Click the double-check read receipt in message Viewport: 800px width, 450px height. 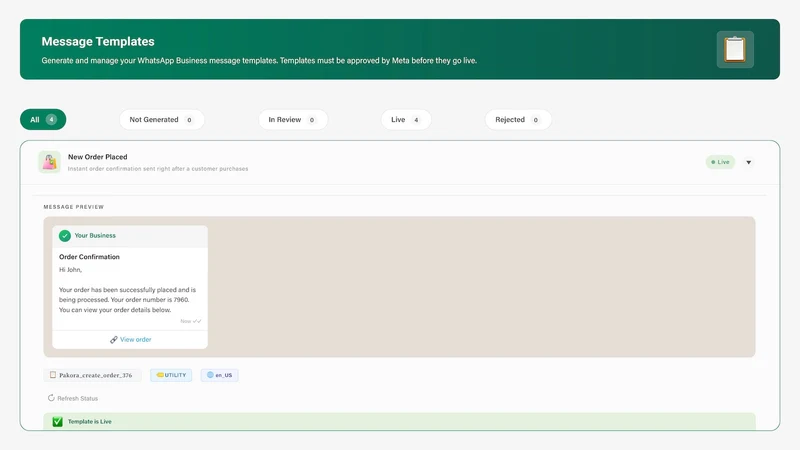click(x=197, y=321)
